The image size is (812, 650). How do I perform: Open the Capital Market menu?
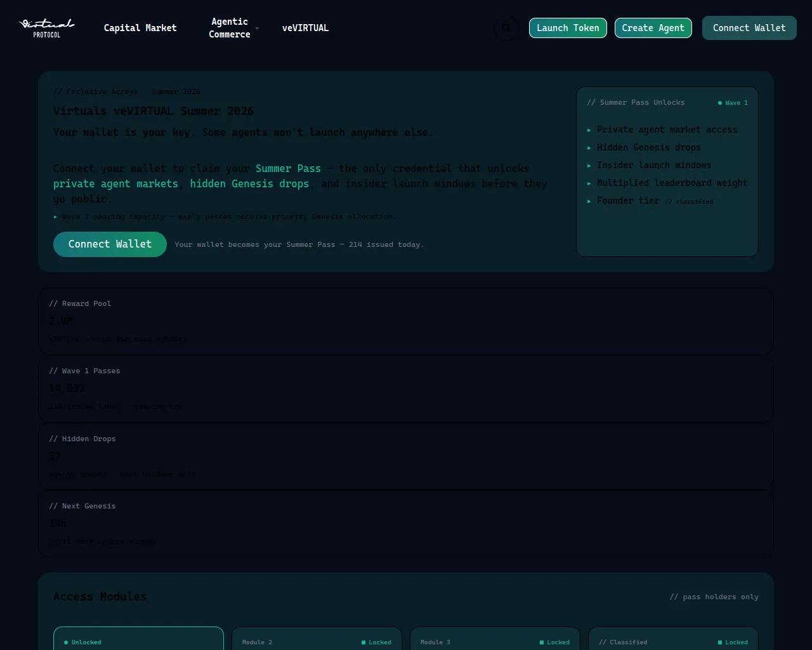point(140,28)
